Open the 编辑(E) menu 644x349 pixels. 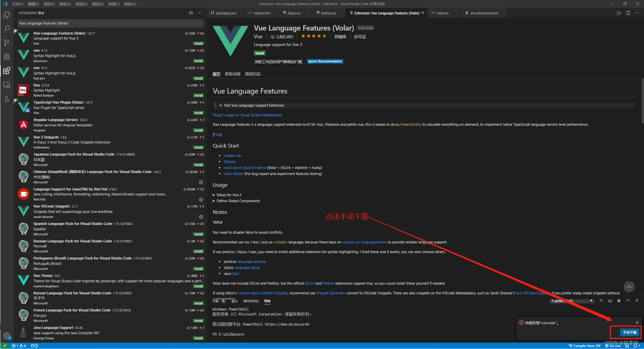[33, 4]
